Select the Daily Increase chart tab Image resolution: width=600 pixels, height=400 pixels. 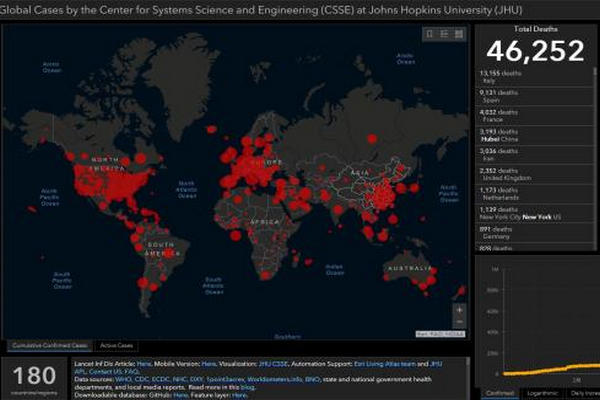[x=585, y=393]
